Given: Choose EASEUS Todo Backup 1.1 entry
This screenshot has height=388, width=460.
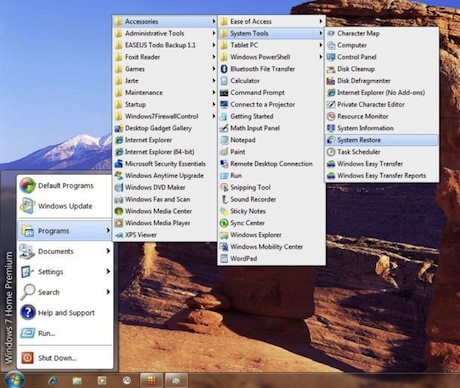Looking at the screenshot, I should tap(165, 45).
